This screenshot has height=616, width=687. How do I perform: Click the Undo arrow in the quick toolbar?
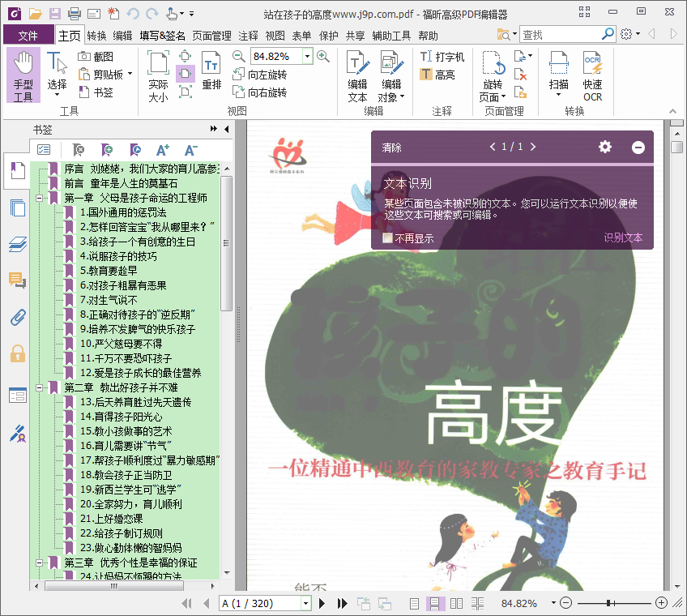point(133,14)
